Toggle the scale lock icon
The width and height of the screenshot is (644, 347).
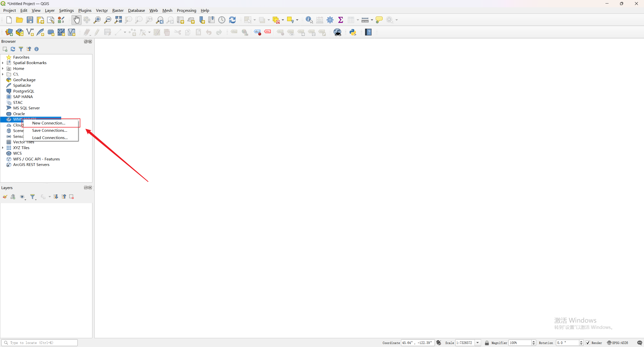(487, 343)
